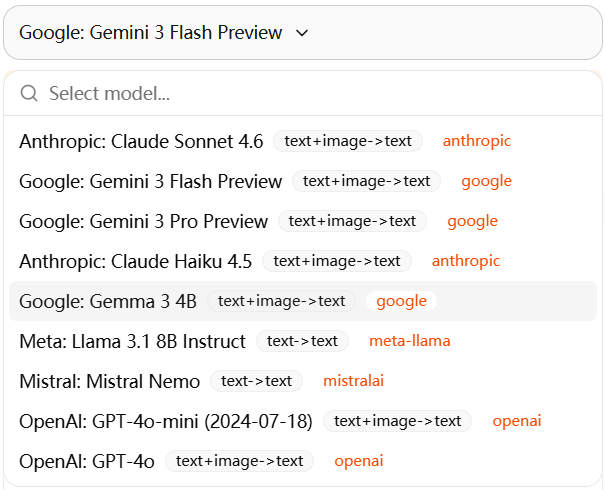Viewport: 605px width, 490px height.
Task: Choose Meta: Llama 3.1 8B Instruct
Action: click(x=132, y=341)
